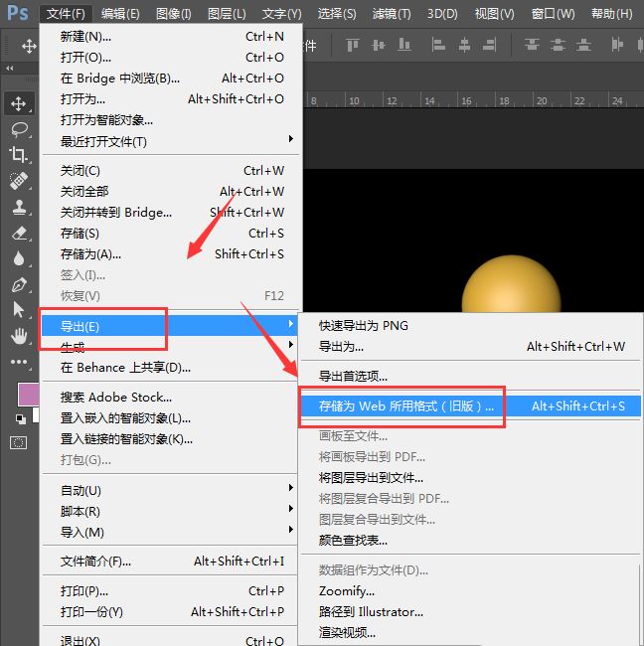This screenshot has width=644, height=646.
Task: Open the 窗口(W) menu
Action: pos(553,14)
